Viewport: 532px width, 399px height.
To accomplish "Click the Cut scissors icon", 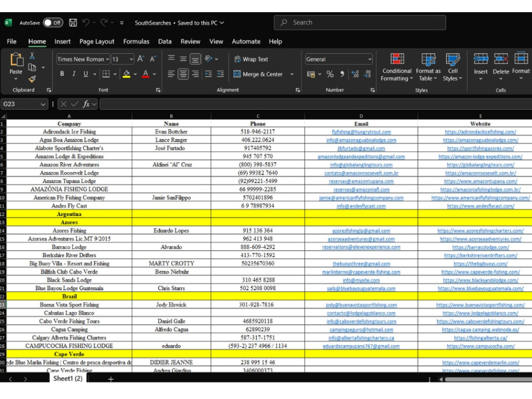I will pyautogui.click(x=32, y=56).
